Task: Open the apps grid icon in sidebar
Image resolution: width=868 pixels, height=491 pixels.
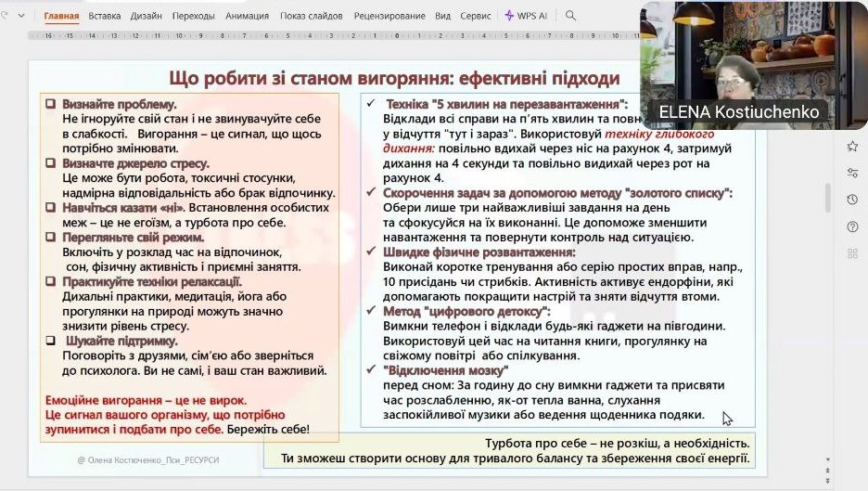Action: [852, 253]
